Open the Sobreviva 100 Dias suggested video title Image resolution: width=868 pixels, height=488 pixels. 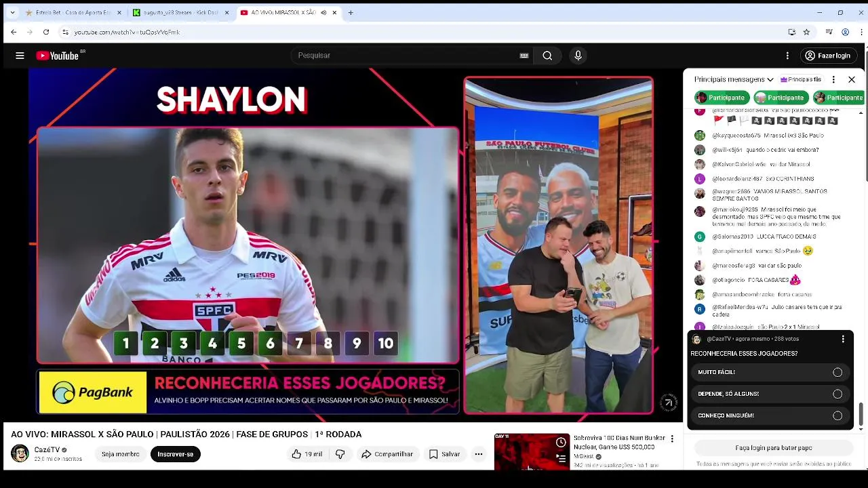pos(619,442)
